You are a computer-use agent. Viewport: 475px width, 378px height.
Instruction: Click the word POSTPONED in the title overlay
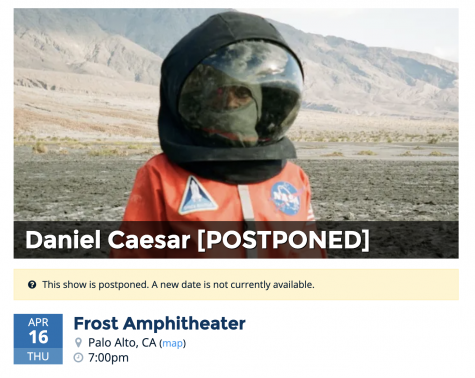coord(284,240)
